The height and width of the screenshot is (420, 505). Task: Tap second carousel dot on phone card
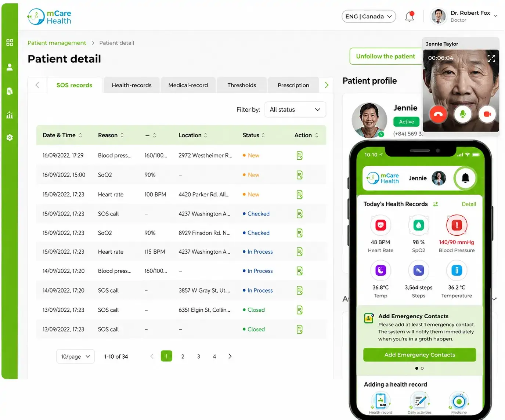tap(422, 368)
